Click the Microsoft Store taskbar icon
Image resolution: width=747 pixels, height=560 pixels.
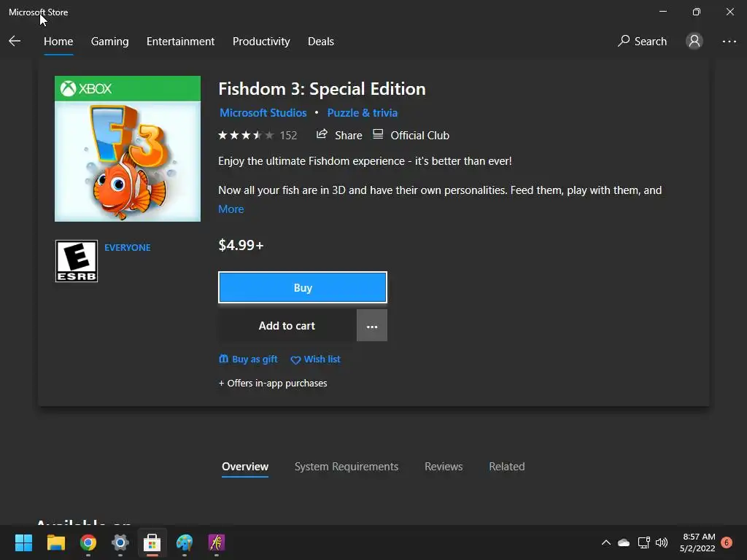(x=152, y=542)
